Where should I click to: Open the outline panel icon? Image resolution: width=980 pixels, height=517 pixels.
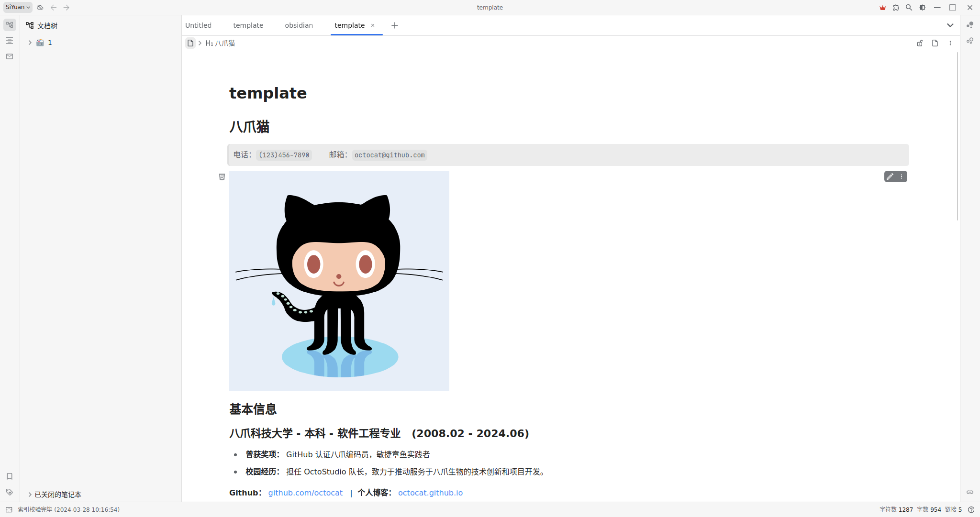pos(10,41)
